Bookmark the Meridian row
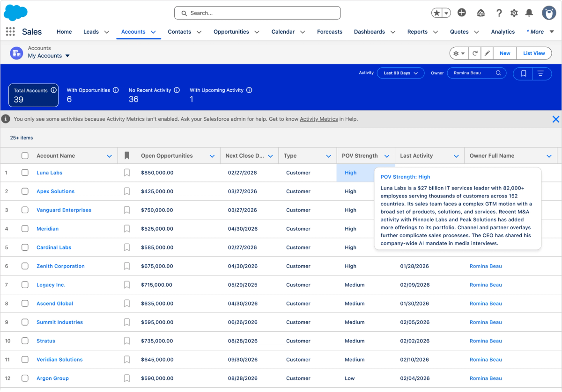 (x=127, y=229)
